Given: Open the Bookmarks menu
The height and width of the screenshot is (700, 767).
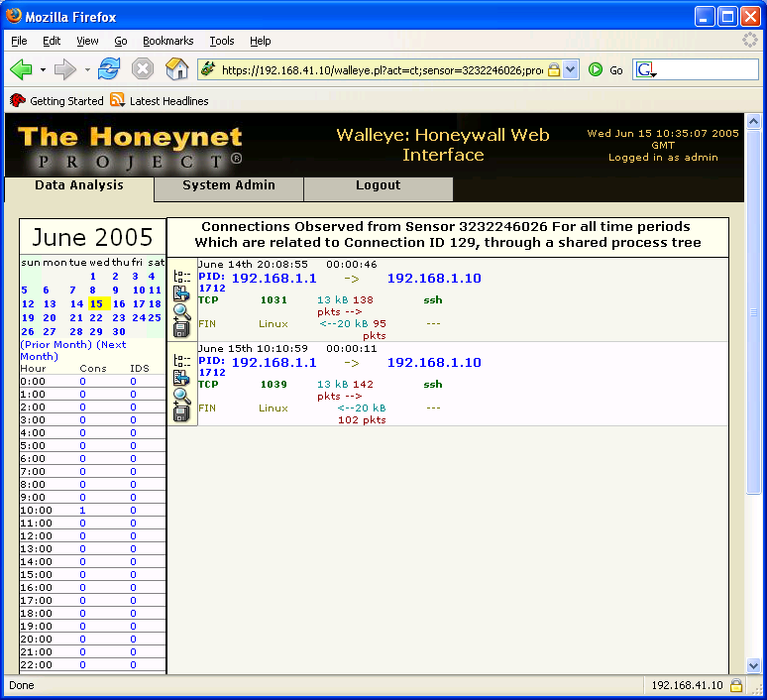Looking at the screenshot, I should tap(168, 41).
